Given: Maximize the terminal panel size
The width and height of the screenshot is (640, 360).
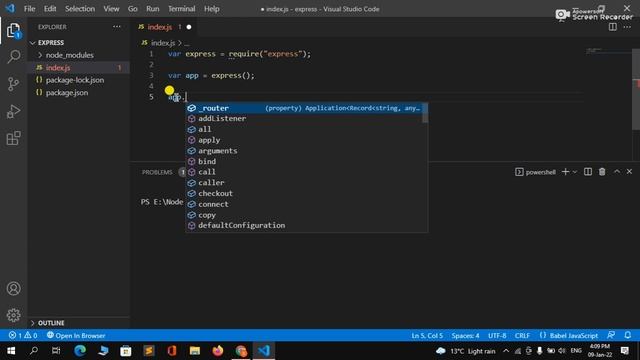Looking at the screenshot, I should pyautogui.click(x=617, y=172).
